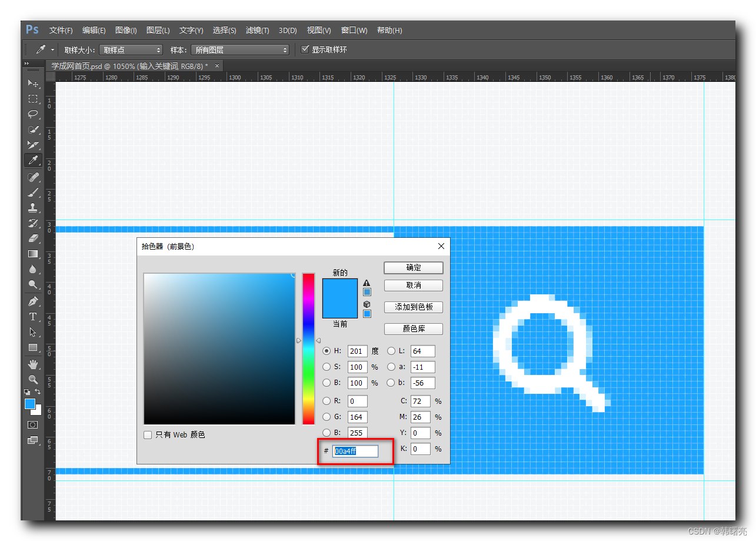Image resolution: width=756 pixels, height=541 pixels.
Task: Select the Clone Stamp tool
Action: tap(33, 208)
